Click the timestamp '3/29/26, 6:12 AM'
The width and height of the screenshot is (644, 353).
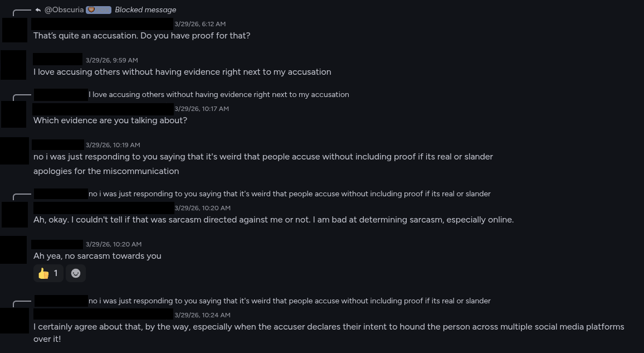click(x=200, y=24)
